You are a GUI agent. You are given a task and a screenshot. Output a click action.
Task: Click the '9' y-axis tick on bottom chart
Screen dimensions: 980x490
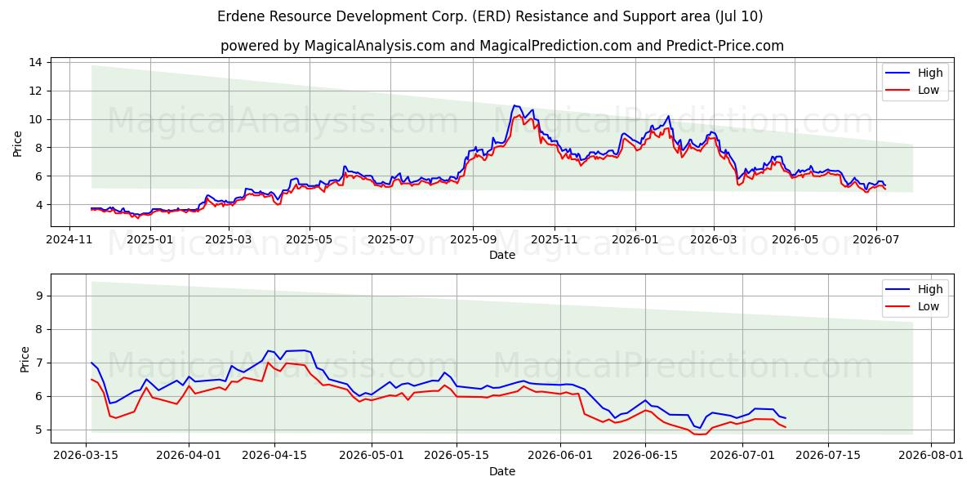click(41, 296)
